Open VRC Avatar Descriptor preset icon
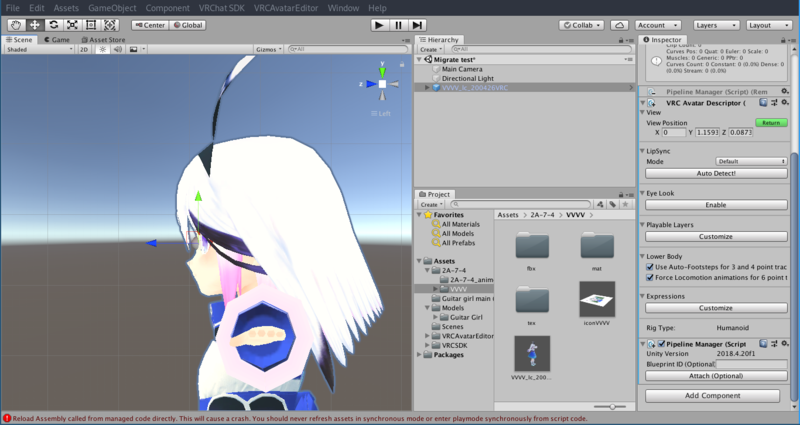Image resolution: width=800 pixels, height=425 pixels. pyautogui.click(x=774, y=103)
